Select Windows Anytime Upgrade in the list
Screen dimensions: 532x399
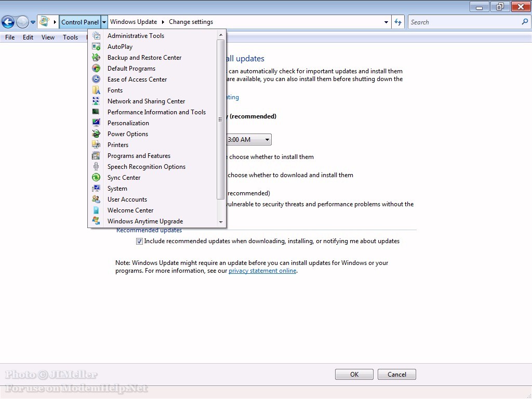pyautogui.click(x=152, y=221)
